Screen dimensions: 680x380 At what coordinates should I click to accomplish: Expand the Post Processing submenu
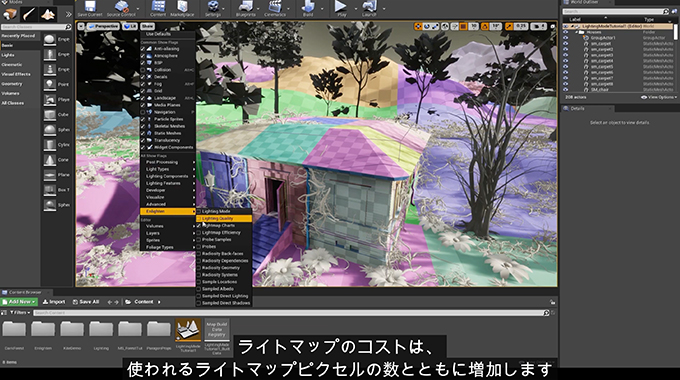coord(168,162)
